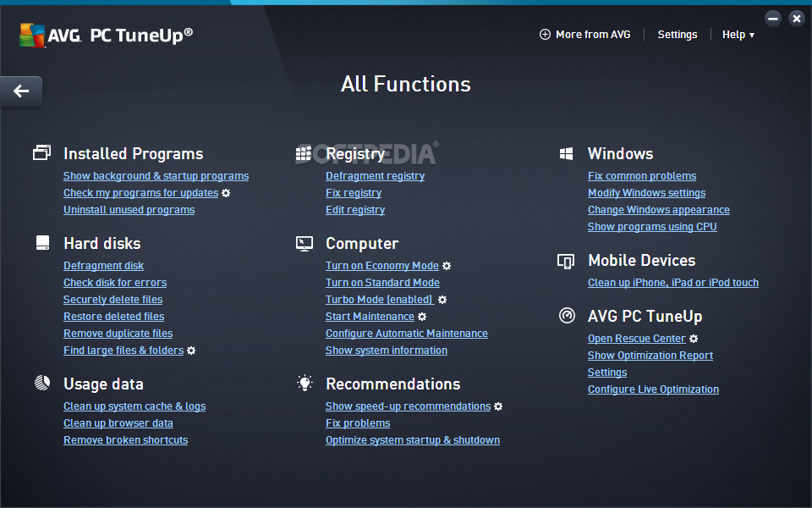
Task: Click gear beside Start Maintenance
Action: (422, 316)
